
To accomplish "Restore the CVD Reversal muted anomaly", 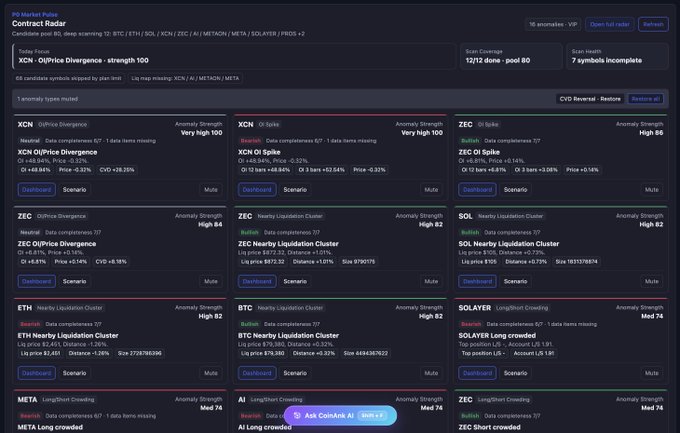I will [590, 99].
